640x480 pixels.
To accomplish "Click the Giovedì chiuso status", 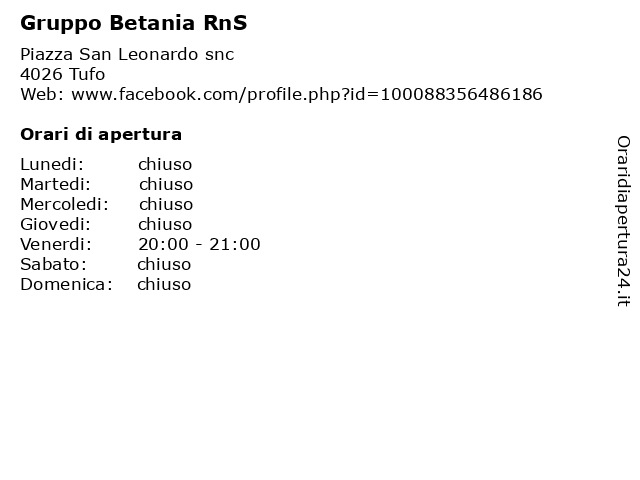I will click(x=165, y=224).
